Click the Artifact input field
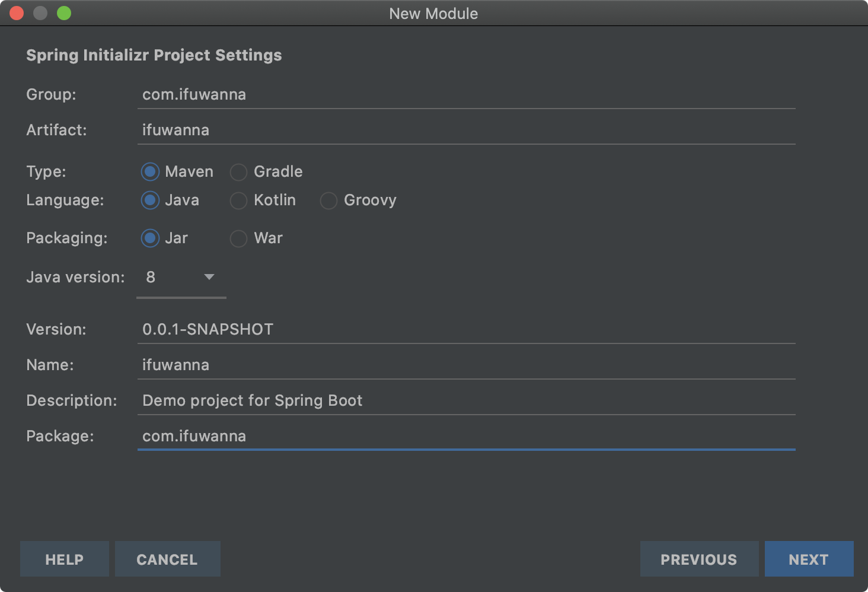Viewport: 868px width, 592px height. (466, 131)
